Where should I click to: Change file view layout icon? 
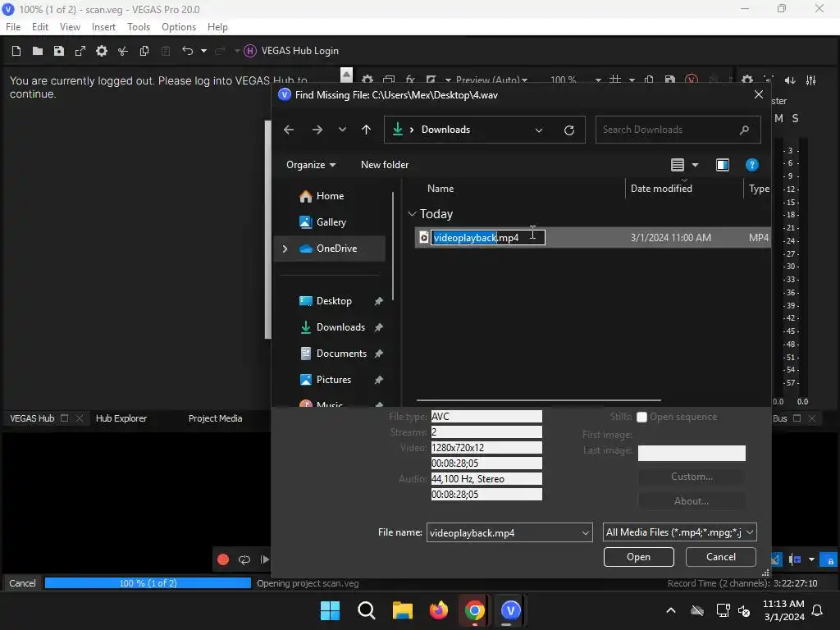[678, 165]
